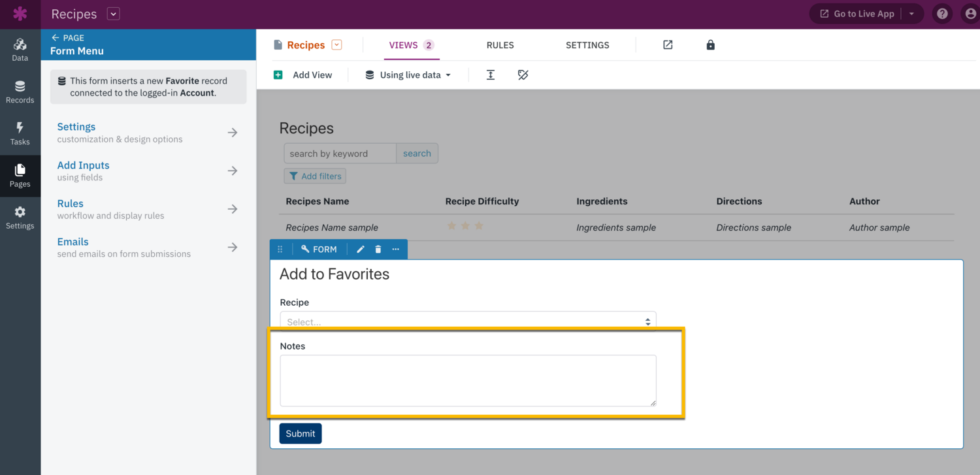The width and height of the screenshot is (980, 475).
Task: Edit the form with the pencil icon
Action: coord(361,250)
